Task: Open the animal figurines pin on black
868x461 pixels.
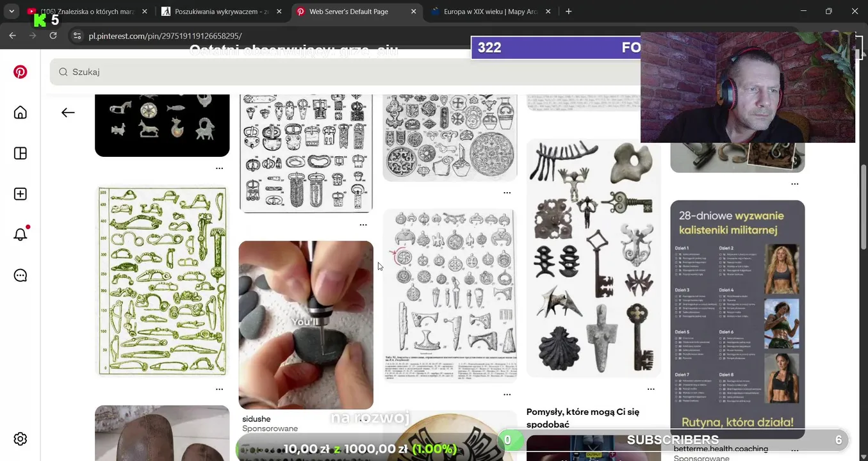Action: tap(162, 125)
